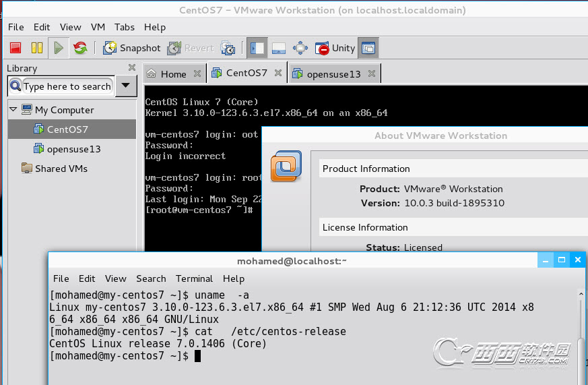
Task: Click the terminal command prompt cursor
Action: point(197,356)
